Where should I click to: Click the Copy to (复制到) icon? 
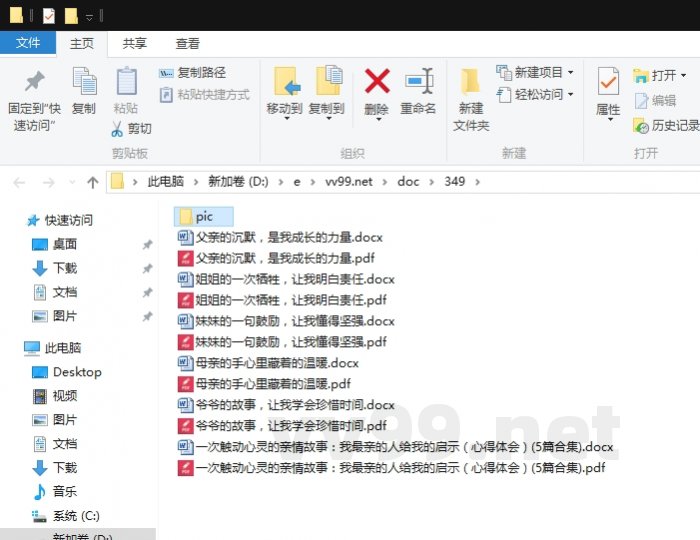[x=329, y=80]
